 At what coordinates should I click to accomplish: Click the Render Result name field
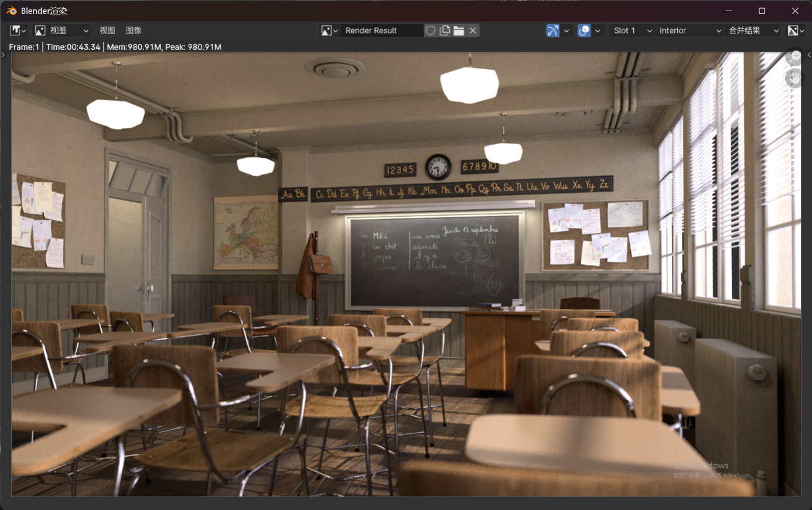pos(381,30)
